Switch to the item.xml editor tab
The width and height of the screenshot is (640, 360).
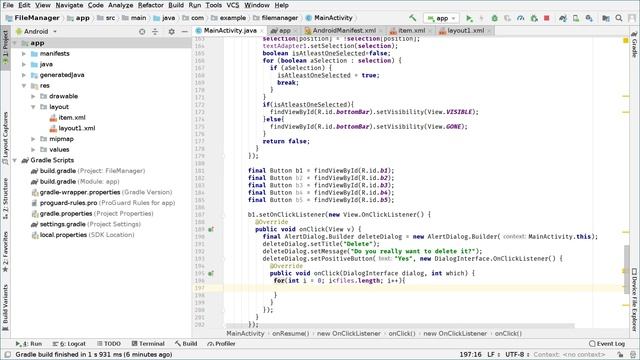[x=411, y=31]
